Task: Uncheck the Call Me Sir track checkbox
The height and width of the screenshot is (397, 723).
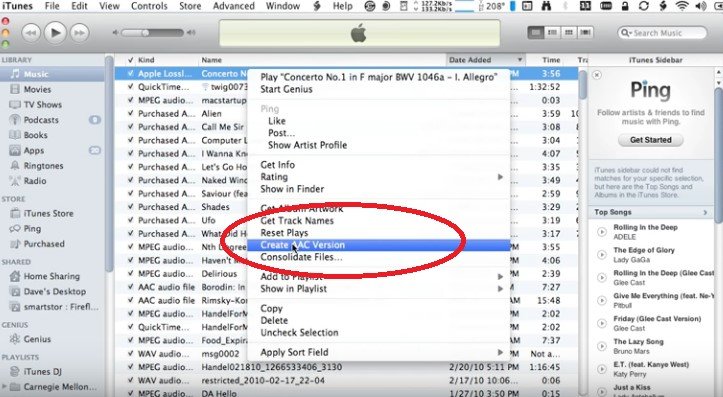Action: coord(131,127)
